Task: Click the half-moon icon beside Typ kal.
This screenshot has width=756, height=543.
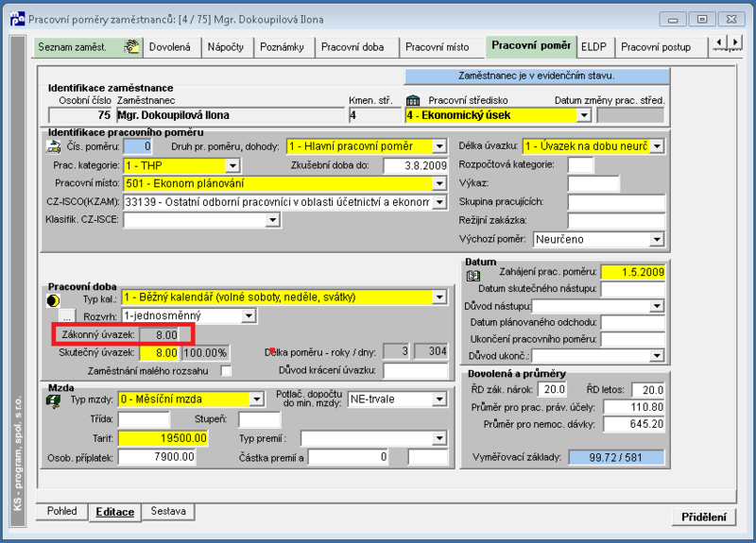Action: pos(53,300)
